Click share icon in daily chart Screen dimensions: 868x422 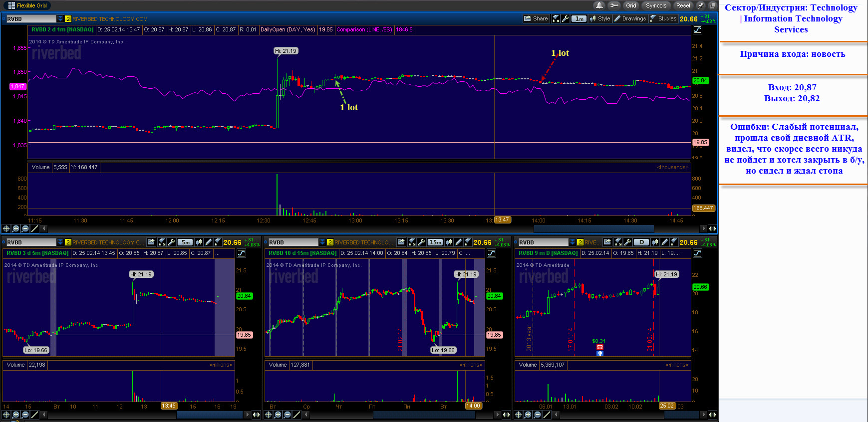click(607, 242)
